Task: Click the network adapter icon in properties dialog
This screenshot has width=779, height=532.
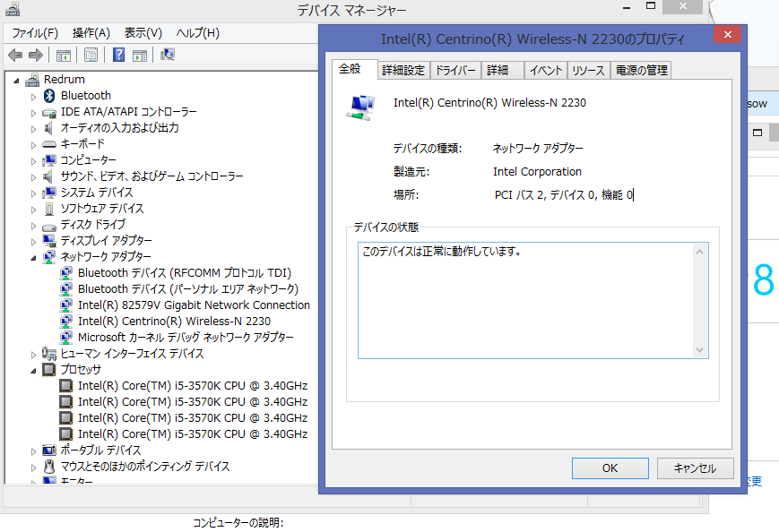Action: 360,107
